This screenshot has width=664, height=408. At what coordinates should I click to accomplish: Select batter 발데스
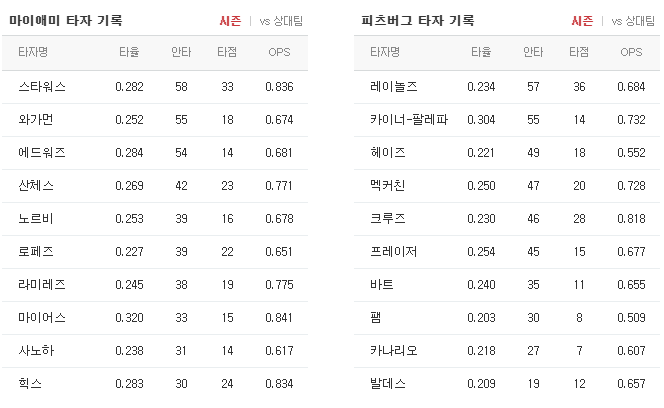387,383
